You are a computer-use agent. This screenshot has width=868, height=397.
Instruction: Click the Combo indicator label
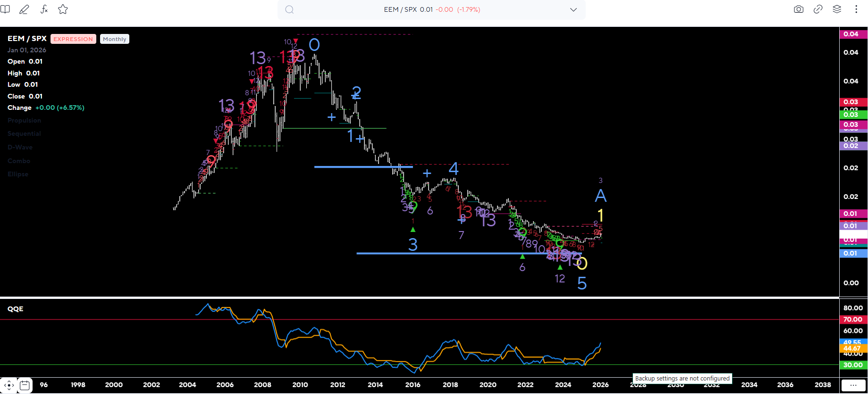tap(19, 161)
